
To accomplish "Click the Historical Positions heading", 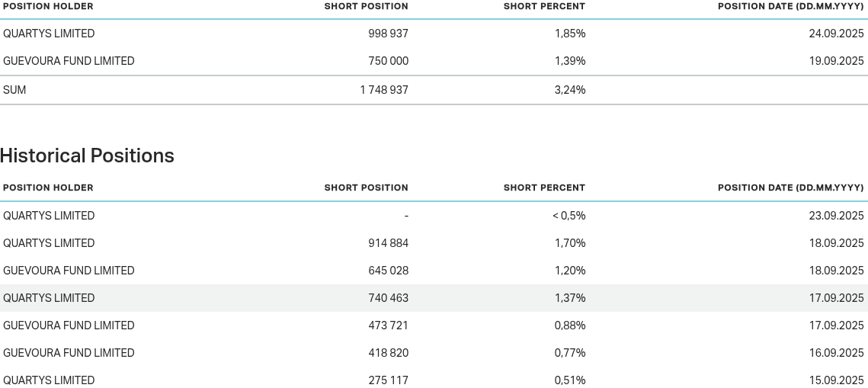I will 87,156.
